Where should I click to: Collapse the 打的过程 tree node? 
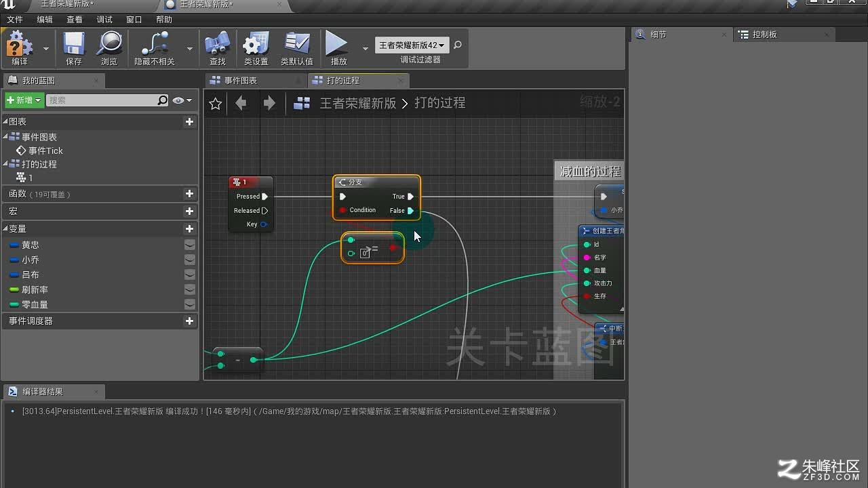[5, 164]
